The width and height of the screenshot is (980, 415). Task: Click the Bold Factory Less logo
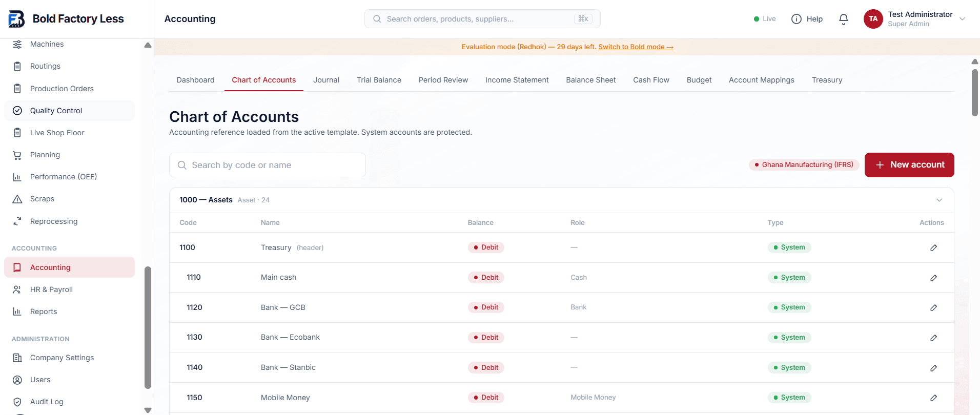point(66,19)
